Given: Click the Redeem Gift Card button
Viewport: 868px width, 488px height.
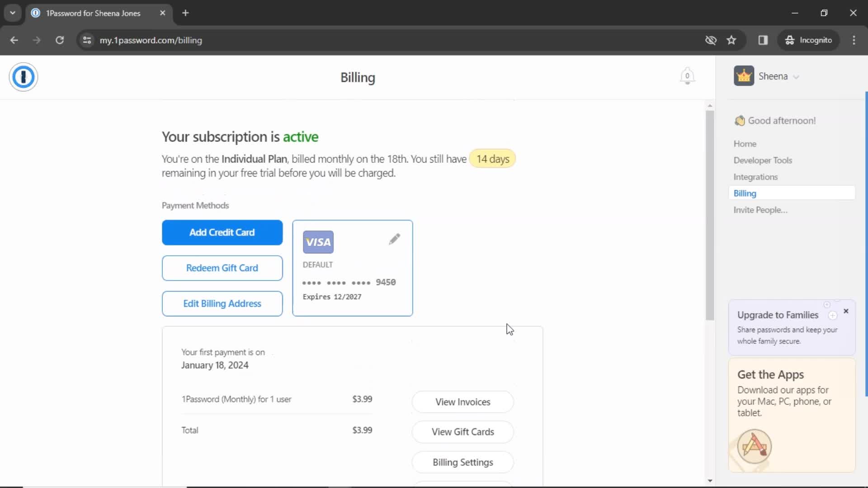Looking at the screenshot, I should point(222,267).
